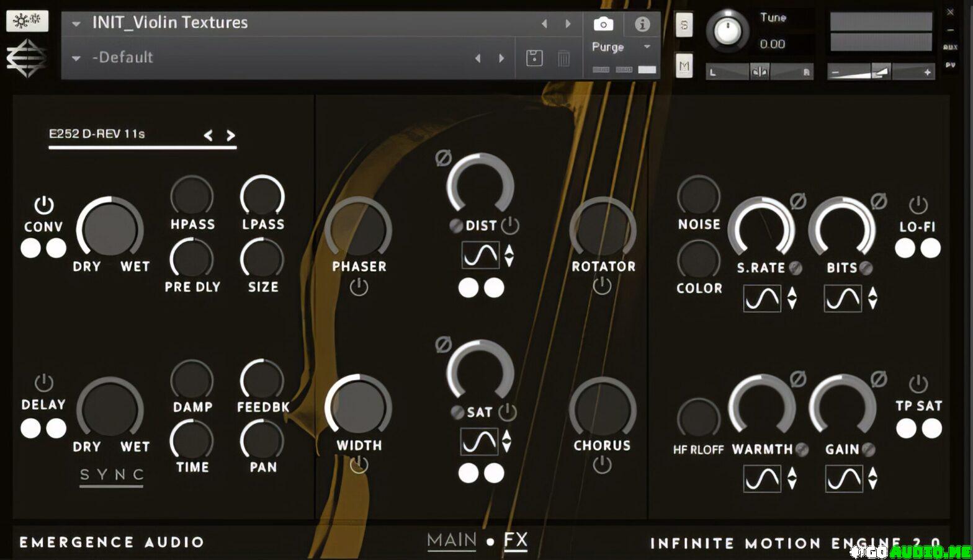
Task: Open the snapshot camera view
Action: coord(603,24)
